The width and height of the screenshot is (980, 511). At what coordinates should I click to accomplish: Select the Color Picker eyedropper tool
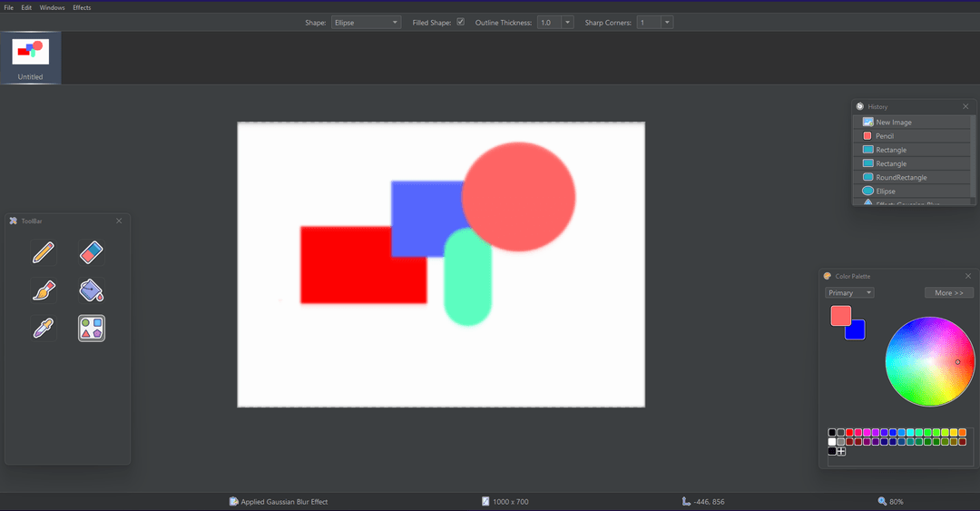44,328
